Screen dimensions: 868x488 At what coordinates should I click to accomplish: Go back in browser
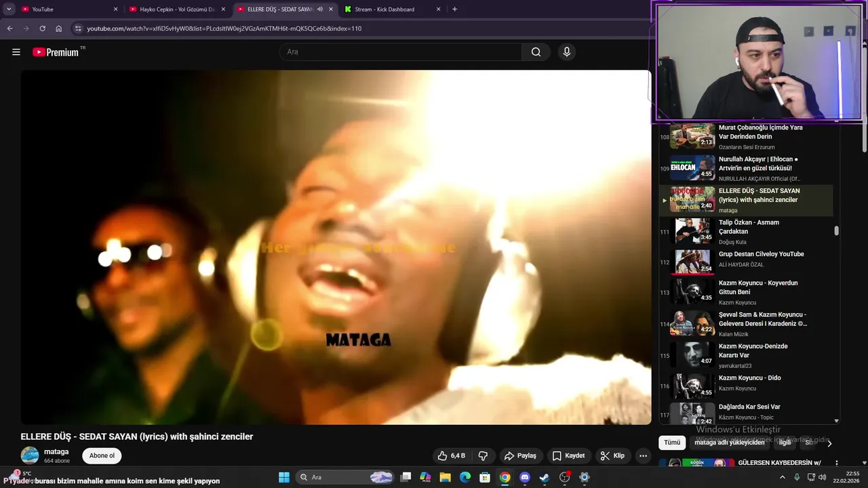pyautogui.click(x=9, y=28)
